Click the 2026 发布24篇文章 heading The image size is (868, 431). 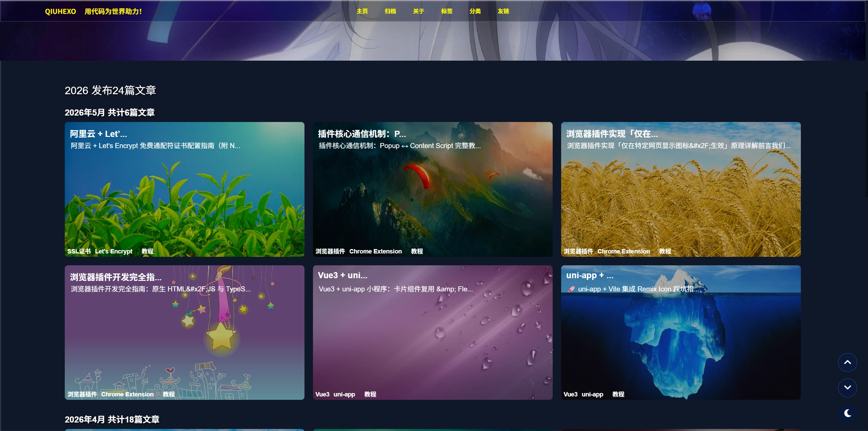coord(110,90)
